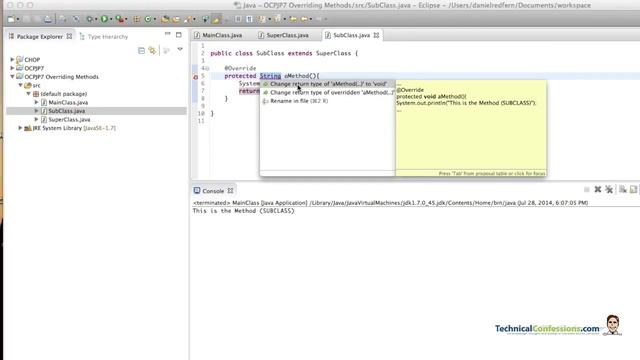
Task: Close the SubClass.java editor tab
Action: coord(376,36)
